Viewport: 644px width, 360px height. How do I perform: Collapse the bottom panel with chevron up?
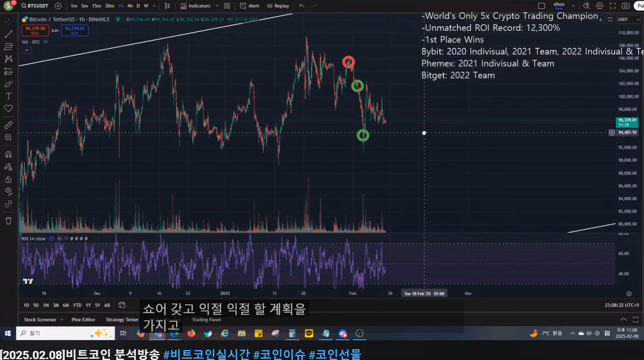623,319
